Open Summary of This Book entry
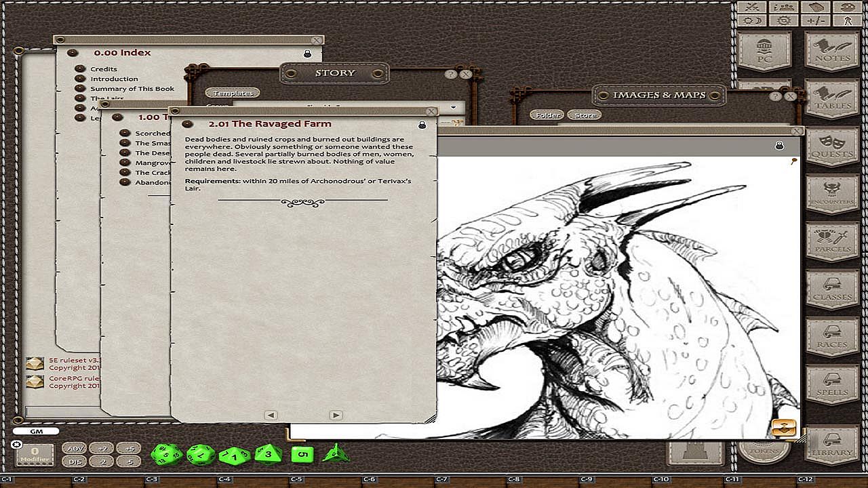Screen dimensions: 868x488 point(132,89)
